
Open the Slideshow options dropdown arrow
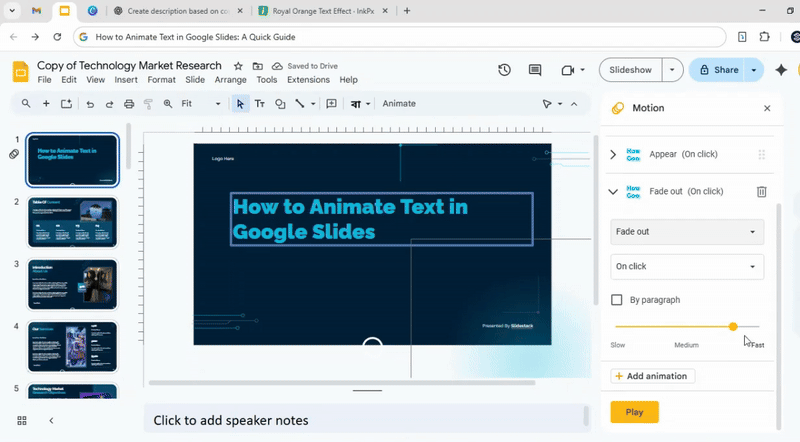672,70
